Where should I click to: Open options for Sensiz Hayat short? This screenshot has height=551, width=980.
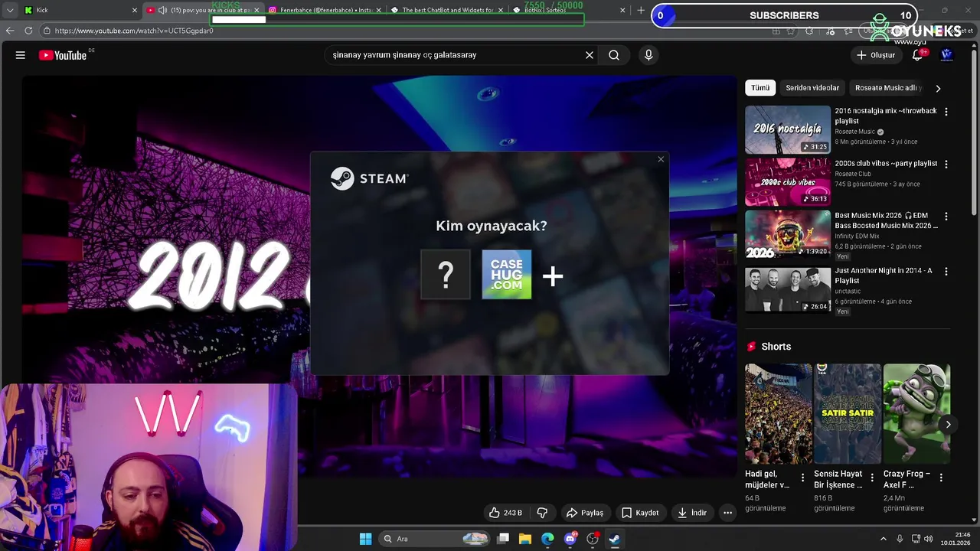871,478
